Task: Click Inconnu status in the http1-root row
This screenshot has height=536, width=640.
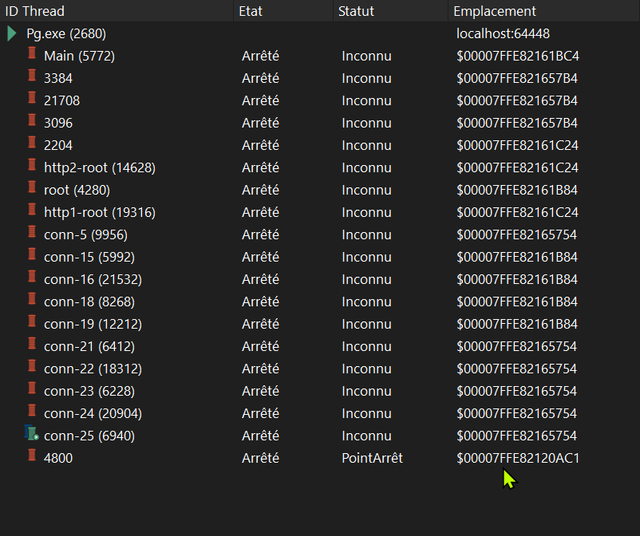Action: click(x=367, y=212)
